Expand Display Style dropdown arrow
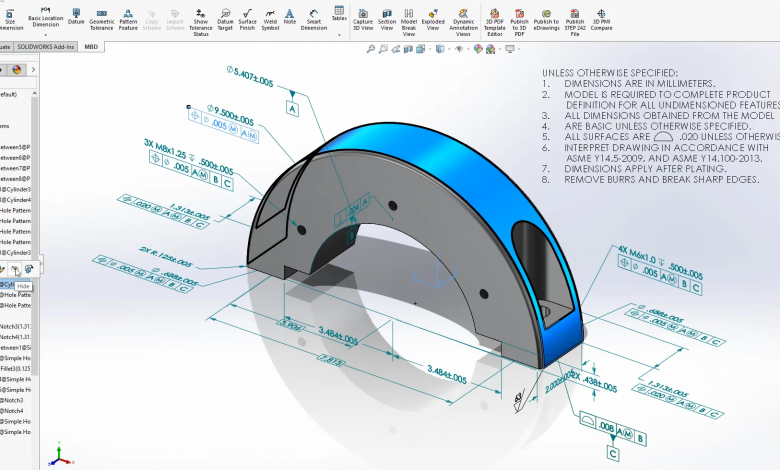Image resolution: width=780 pixels, height=470 pixels. [449, 49]
